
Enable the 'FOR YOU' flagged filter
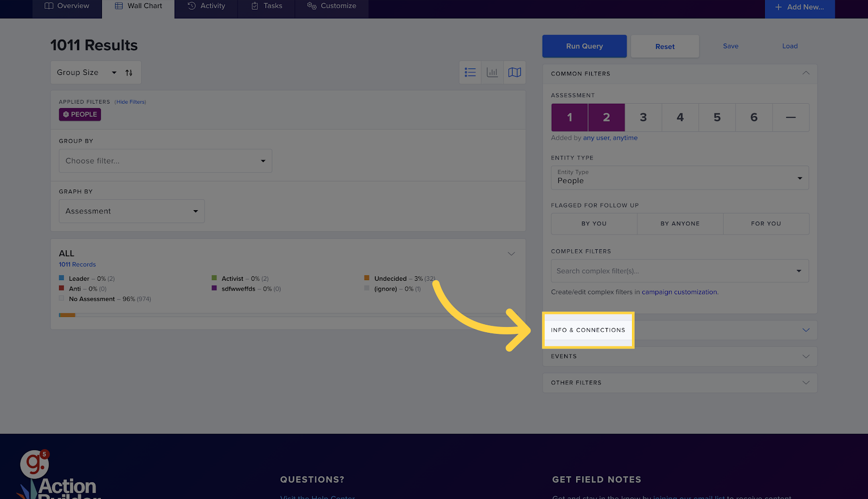765,223
